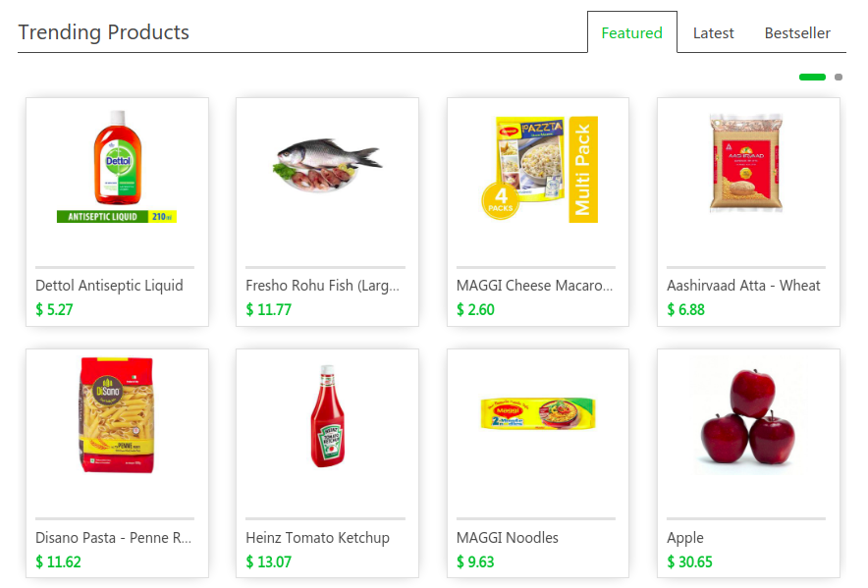Open the Dettol Antiseptic Liquid title link
This screenshot has width=868, height=588.
click(109, 286)
